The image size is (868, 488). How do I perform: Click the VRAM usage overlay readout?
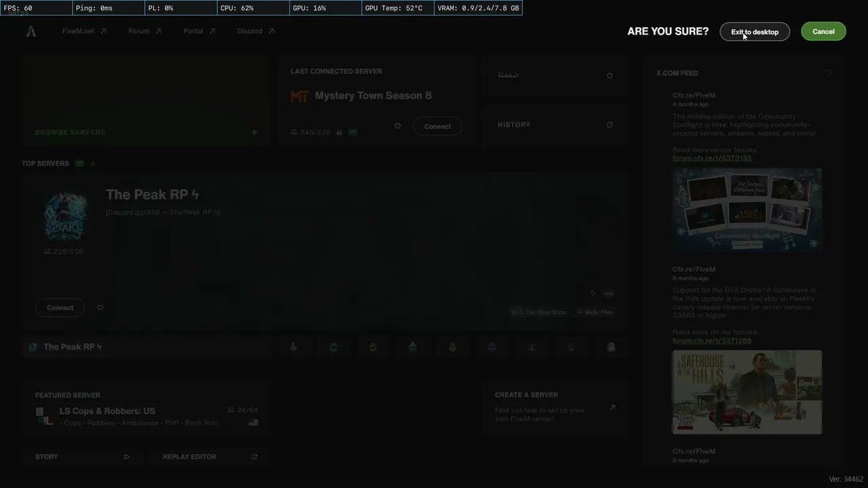click(x=478, y=8)
